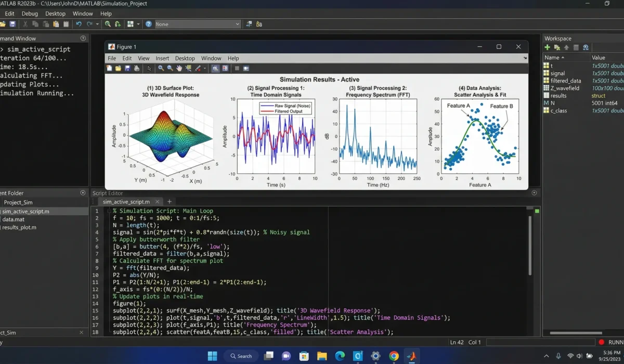Open the 'None' combo box in main toolbar
The width and height of the screenshot is (624, 364).
[198, 24]
